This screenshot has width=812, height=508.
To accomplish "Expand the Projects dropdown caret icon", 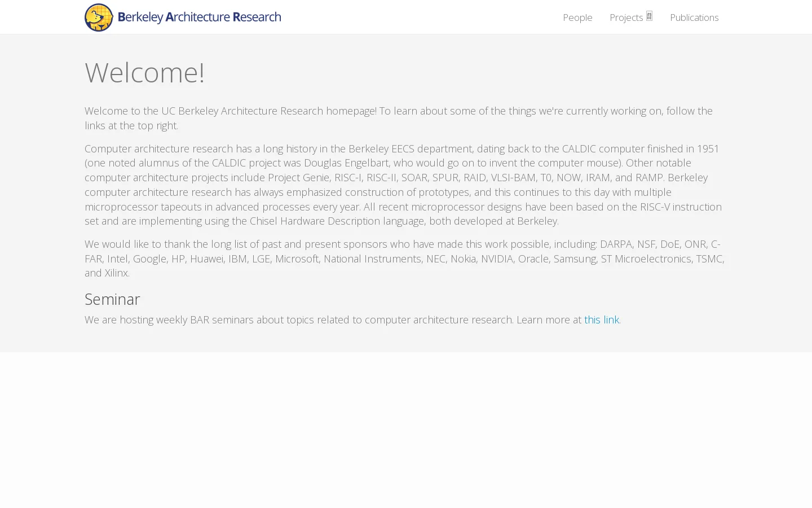I will click(x=649, y=16).
